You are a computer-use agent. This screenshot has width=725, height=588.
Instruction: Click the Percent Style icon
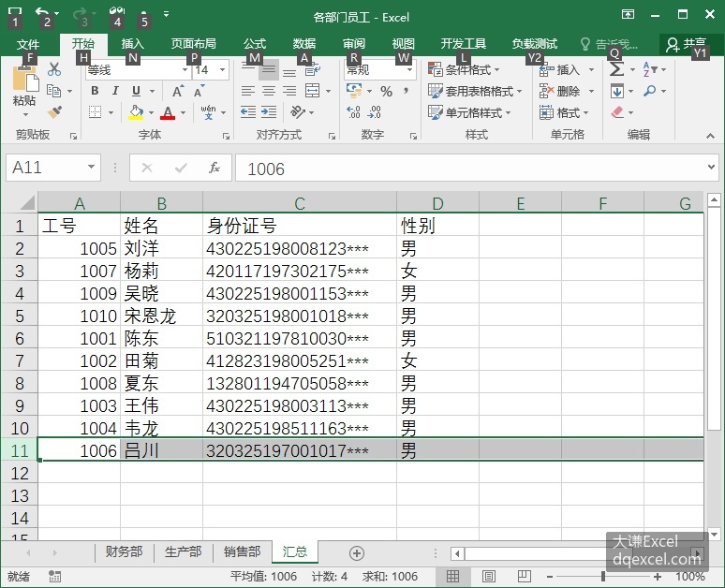pos(387,91)
